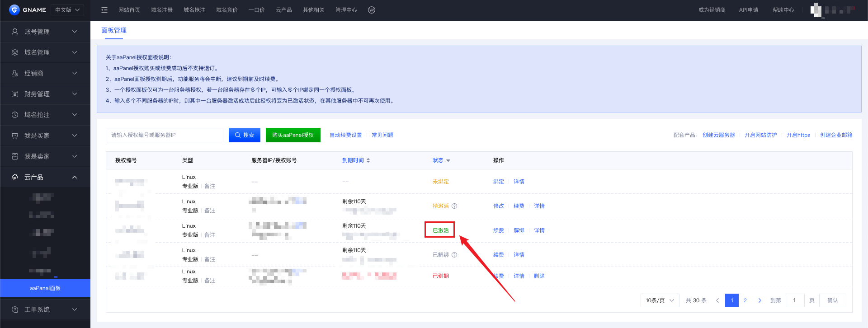This screenshot has width=868, height=328.
Task: Expand the 财务管理 sidebar menu
Action: click(x=75, y=94)
